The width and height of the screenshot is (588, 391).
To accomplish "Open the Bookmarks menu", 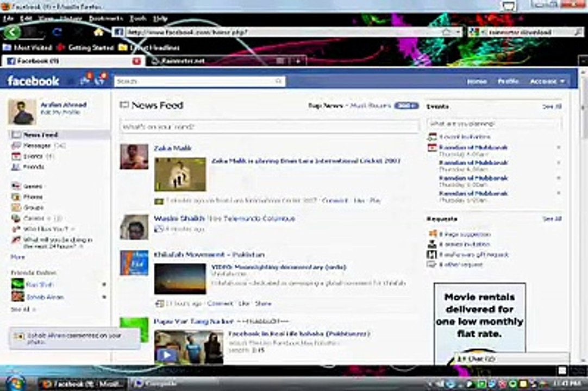I will click(x=106, y=18).
